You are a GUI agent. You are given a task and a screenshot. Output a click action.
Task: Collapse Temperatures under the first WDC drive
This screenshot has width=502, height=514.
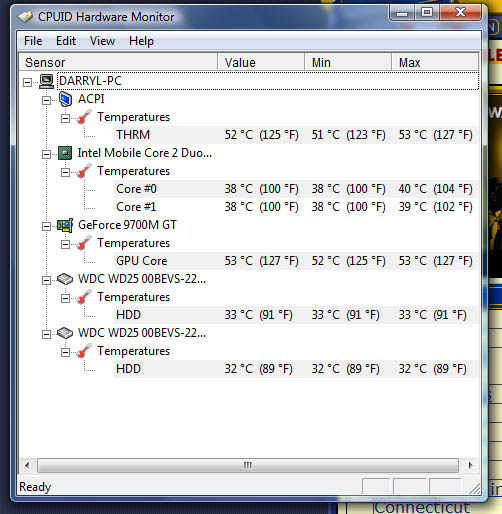(x=66, y=298)
